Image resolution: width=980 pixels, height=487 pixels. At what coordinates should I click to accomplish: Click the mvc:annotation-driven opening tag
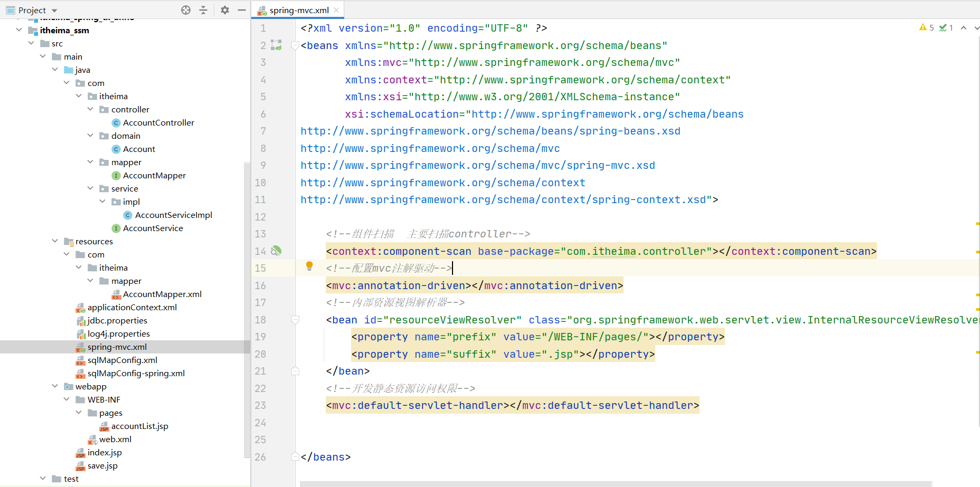coord(399,285)
